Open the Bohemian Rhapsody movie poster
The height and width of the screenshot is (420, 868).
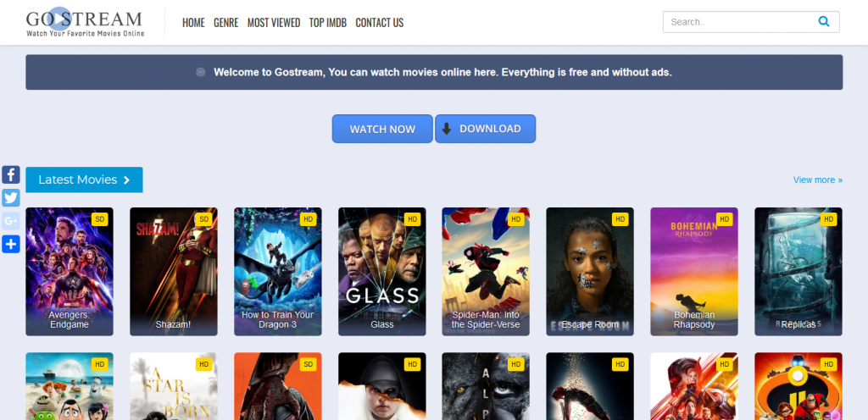(693, 271)
